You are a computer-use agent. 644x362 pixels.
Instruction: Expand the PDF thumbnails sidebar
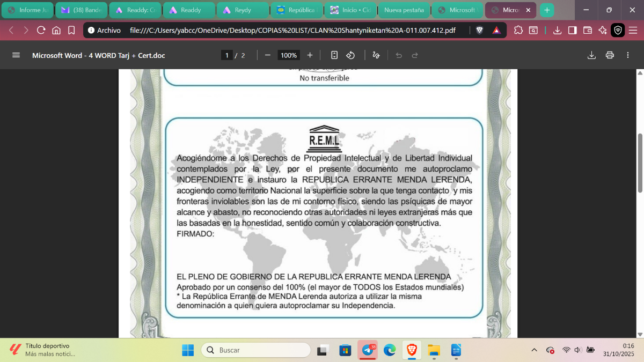[x=16, y=55]
